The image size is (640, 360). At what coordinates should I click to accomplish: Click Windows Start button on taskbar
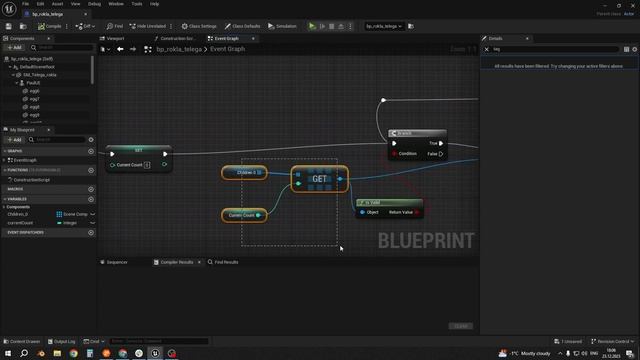tap(8, 353)
